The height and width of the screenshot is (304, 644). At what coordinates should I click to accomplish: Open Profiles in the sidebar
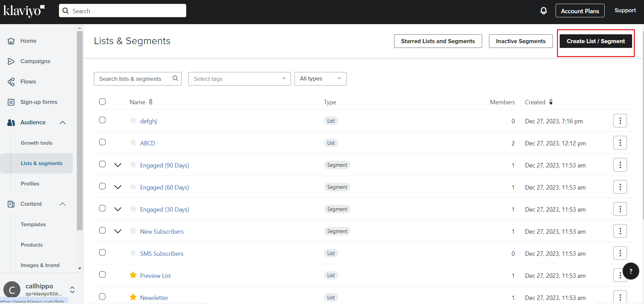coord(30,184)
